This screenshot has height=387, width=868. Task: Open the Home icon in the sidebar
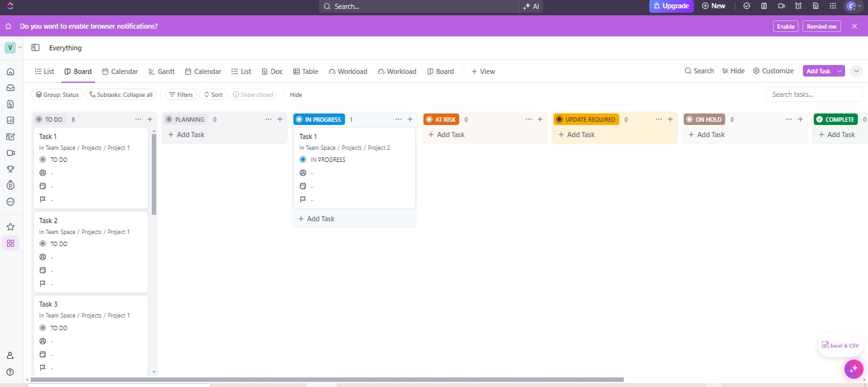tap(10, 71)
